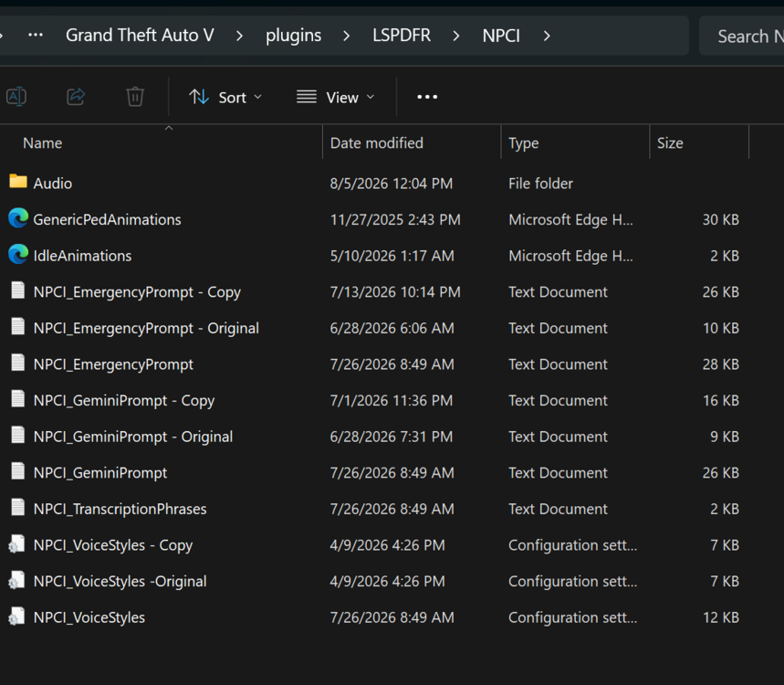Viewport: 784px width, 685px height.
Task: Click the 28 KB NPCI_EmergencyPrompt file icon
Action: tap(18, 363)
